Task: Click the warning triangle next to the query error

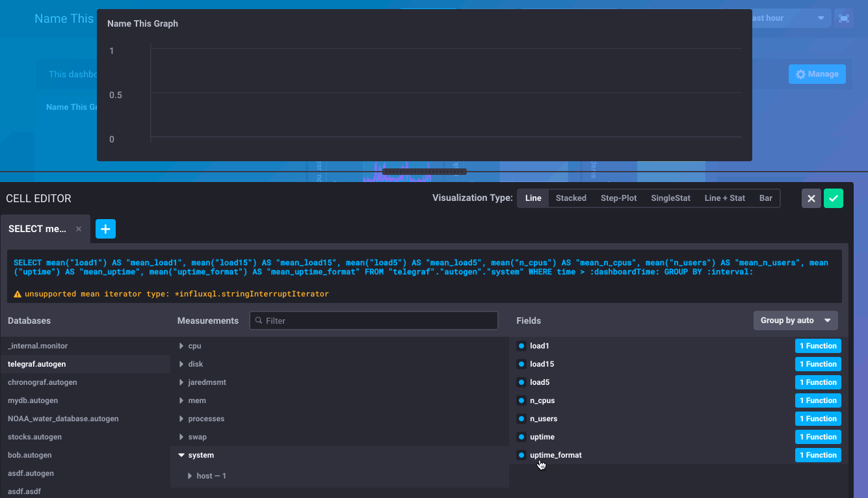Action: (x=18, y=294)
